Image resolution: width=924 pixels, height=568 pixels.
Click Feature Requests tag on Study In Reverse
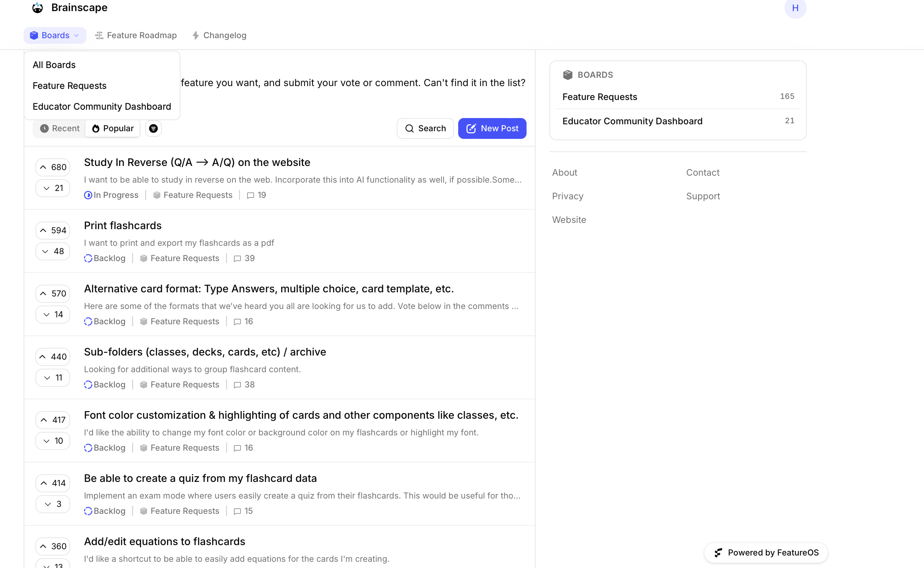point(193,195)
